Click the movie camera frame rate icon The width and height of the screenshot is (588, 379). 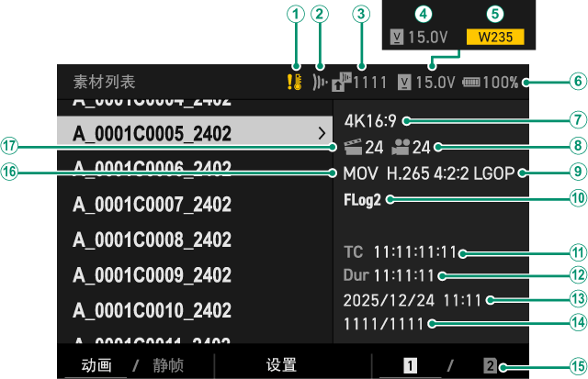401,147
